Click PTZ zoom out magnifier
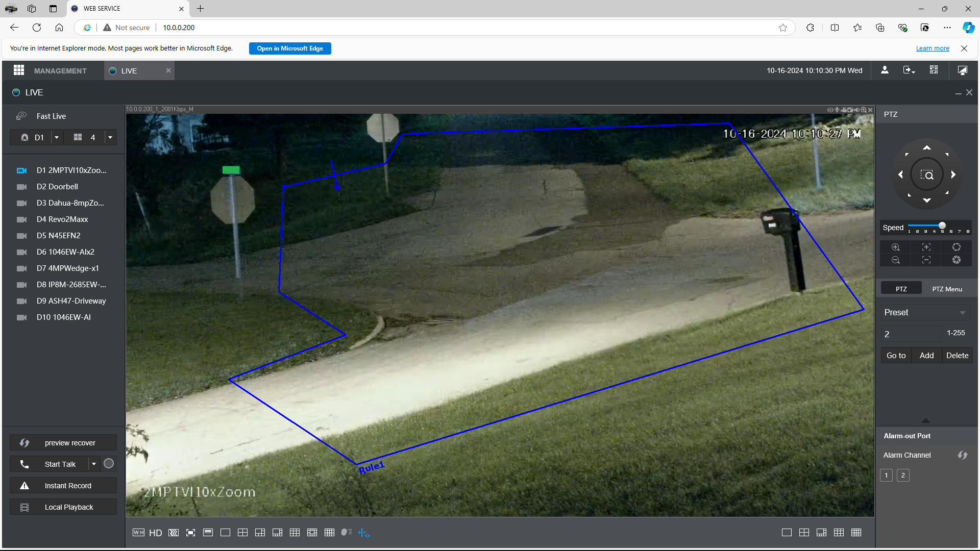Image resolution: width=980 pixels, height=551 pixels. pyautogui.click(x=896, y=260)
